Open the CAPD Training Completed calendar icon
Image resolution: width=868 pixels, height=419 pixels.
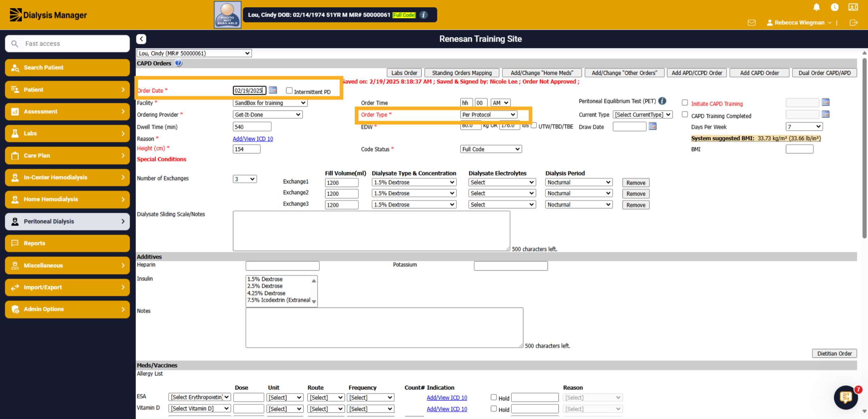pyautogui.click(x=825, y=114)
